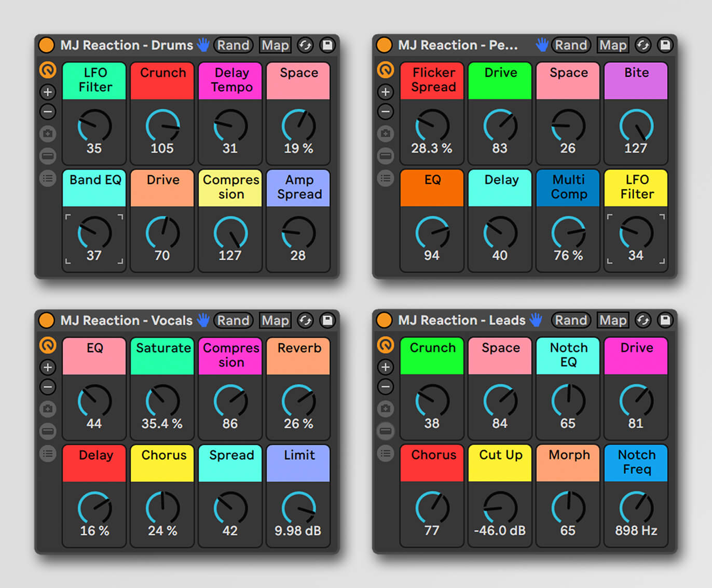Click Map button in MJ Reaction - Vocals
This screenshot has width=712, height=588.
(x=275, y=320)
